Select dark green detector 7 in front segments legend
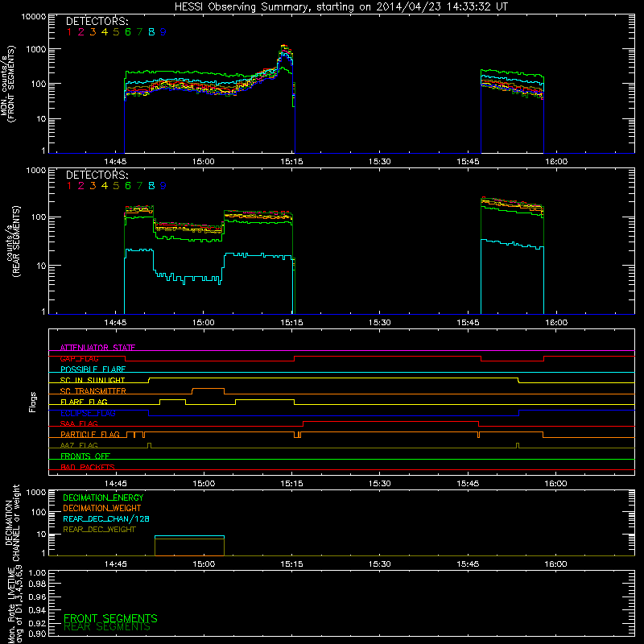The height and width of the screenshot is (644, 644). click(x=139, y=31)
